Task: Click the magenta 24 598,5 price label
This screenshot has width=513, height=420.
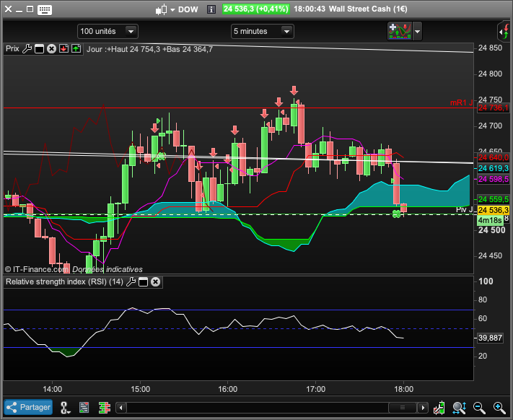Action: tap(493, 179)
